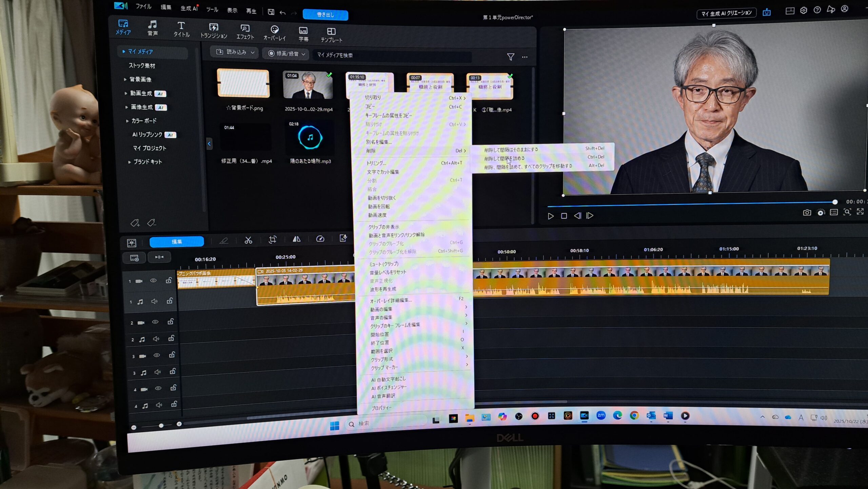Image resolution: width=868 pixels, height=489 pixels.
Task: Toggle lock on video track 2
Action: coord(171,321)
